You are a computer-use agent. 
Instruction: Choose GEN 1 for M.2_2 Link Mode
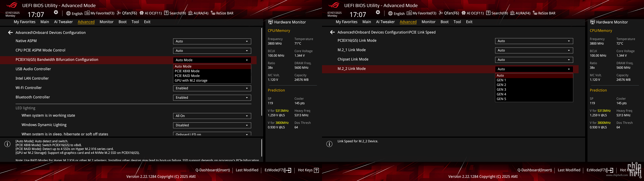534,80
